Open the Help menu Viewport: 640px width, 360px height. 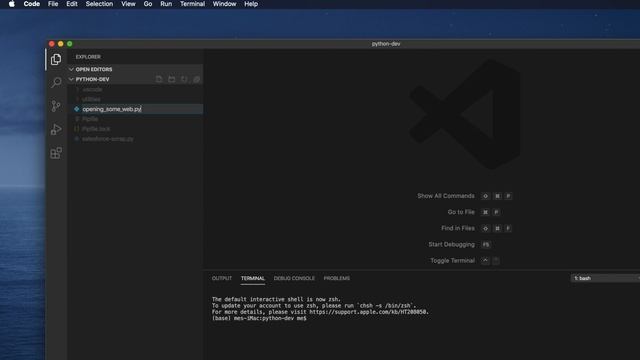(x=251, y=4)
